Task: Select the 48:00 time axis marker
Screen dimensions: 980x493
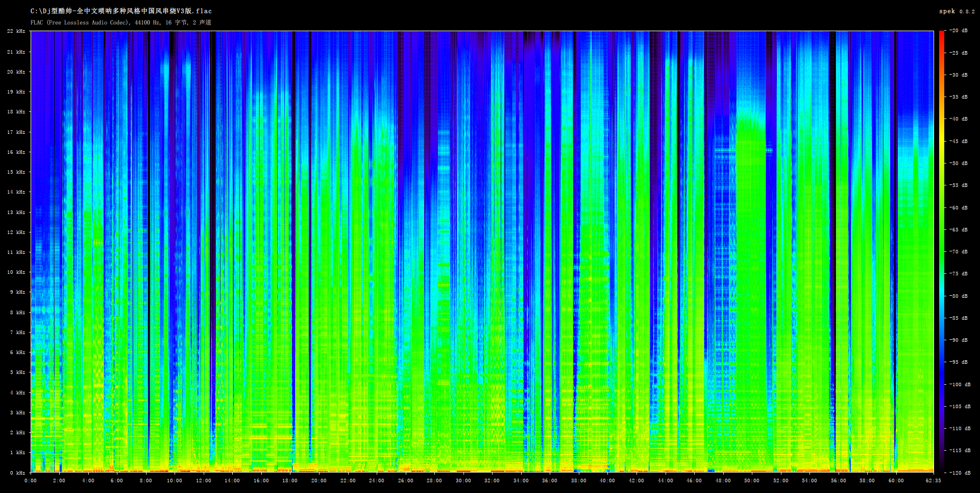Action: pyautogui.click(x=723, y=481)
